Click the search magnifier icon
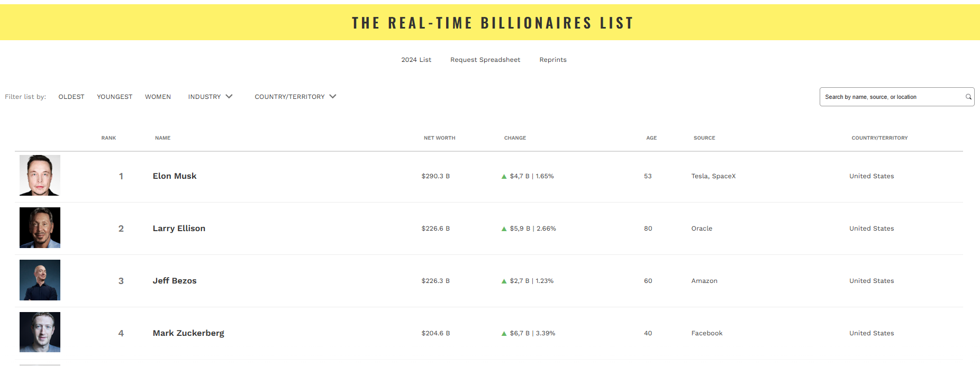This screenshot has height=366, width=980. [x=968, y=97]
